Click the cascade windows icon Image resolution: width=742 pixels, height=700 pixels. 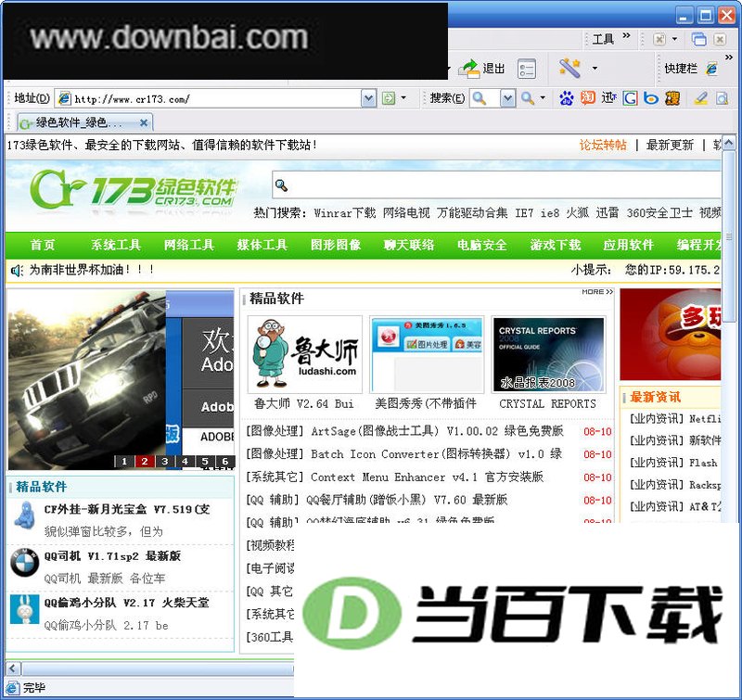pos(699,39)
